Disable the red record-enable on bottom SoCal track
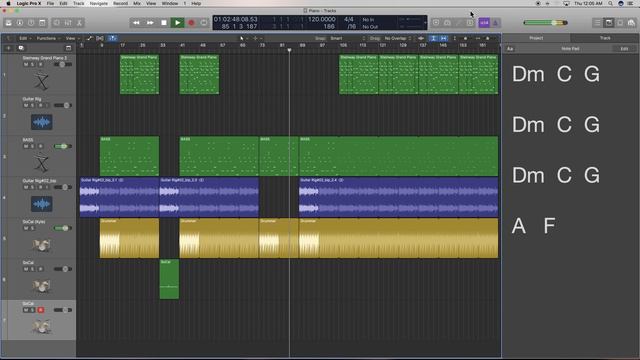Screen dimensions: 640x360 [x=40, y=310]
